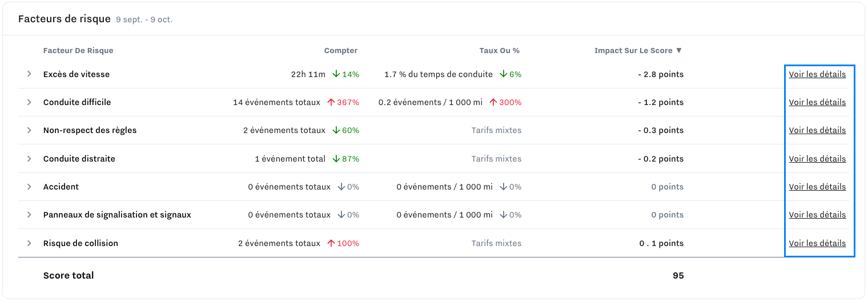Viewport: 868px width, 302px height.
Task: Select the Accident row label
Action: 61,187
